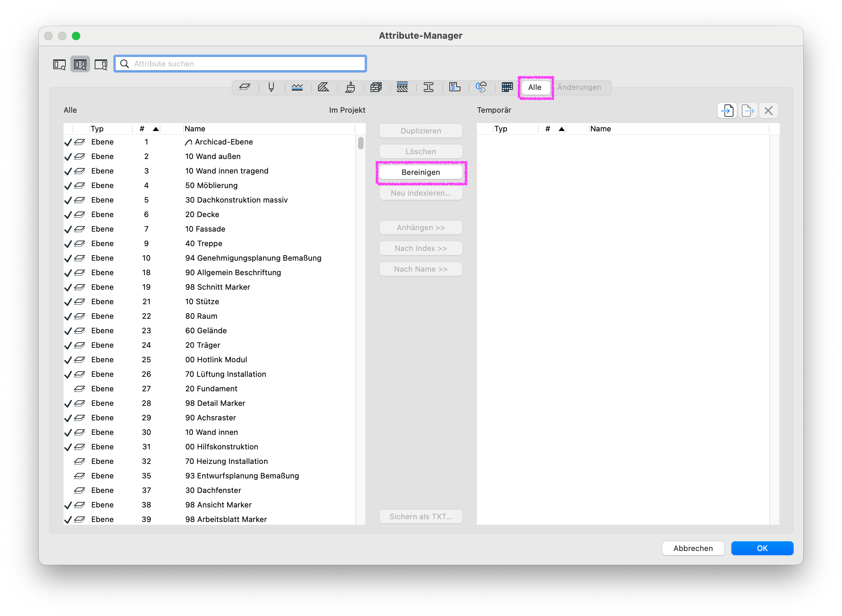Click the checkmark of 20 Decke row
The height and width of the screenshot is (616, 842).
68,215
